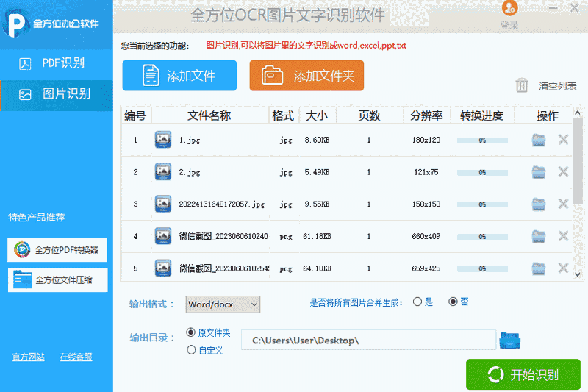Click the 添加文件夹 button
Screen dimensions: 588x392
point(306,76)
